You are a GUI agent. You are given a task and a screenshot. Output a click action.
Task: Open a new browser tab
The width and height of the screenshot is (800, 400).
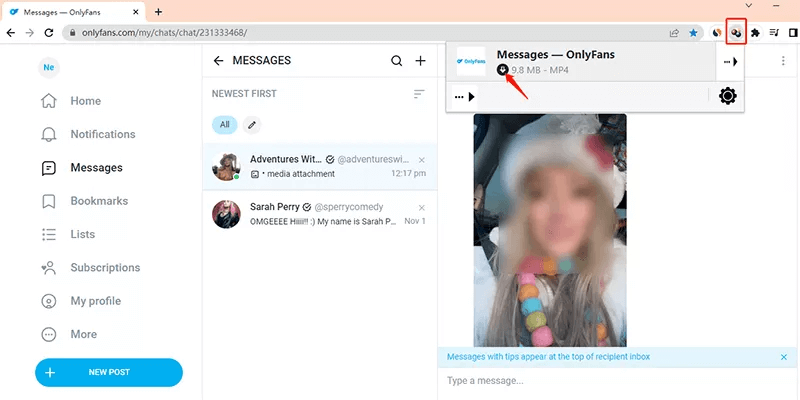coord(158,12)
